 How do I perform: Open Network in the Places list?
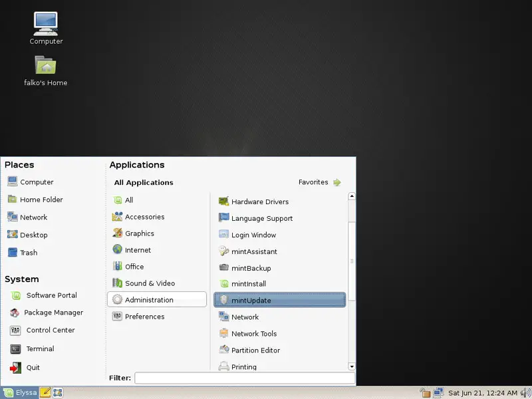27,217
